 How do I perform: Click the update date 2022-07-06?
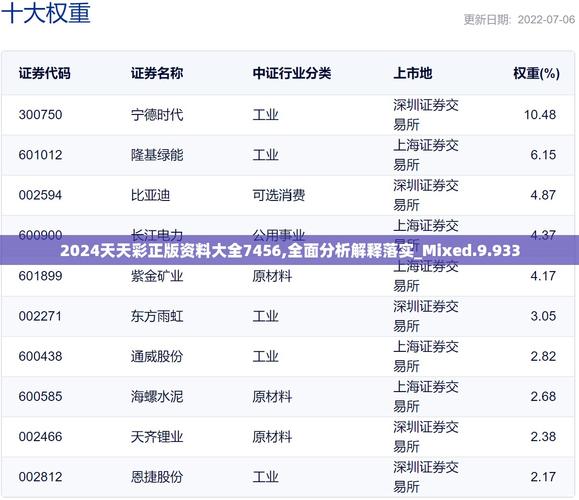point(546,20)
